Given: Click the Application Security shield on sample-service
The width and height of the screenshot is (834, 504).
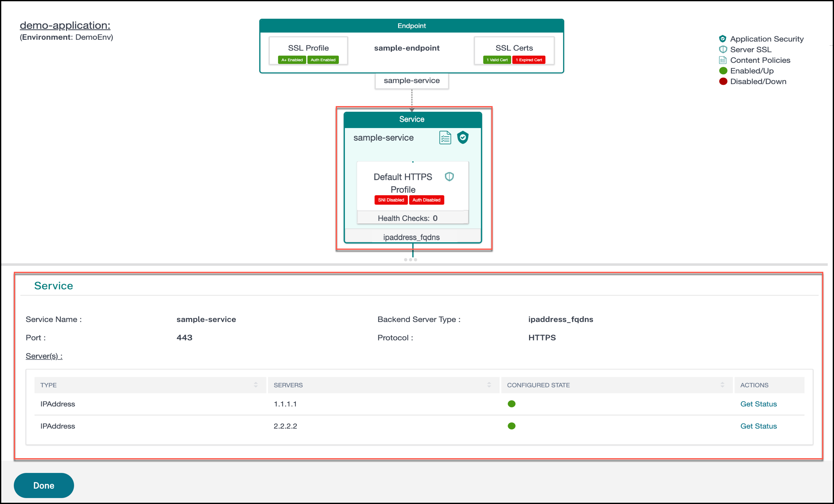Looking at the screenshot, I should (463, 137).
